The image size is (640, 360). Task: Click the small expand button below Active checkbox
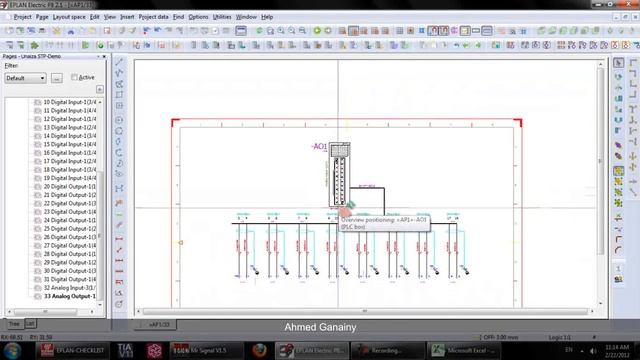click(100, 89)
